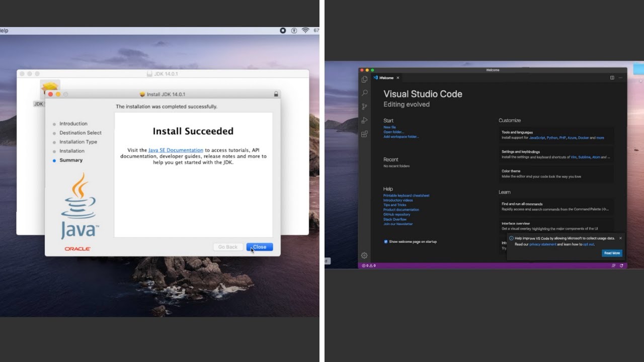Open the Extensions view in VS Code
Image resolution: width=644 pixels, height=362 pixels.
[364, 134]
